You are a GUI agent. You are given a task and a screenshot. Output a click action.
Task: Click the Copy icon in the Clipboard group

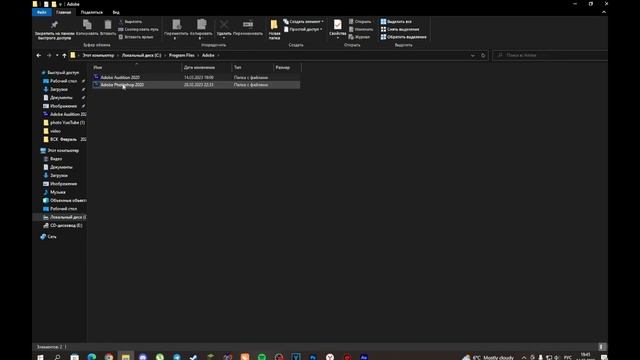pyautogui.click(x=87, y=28)
